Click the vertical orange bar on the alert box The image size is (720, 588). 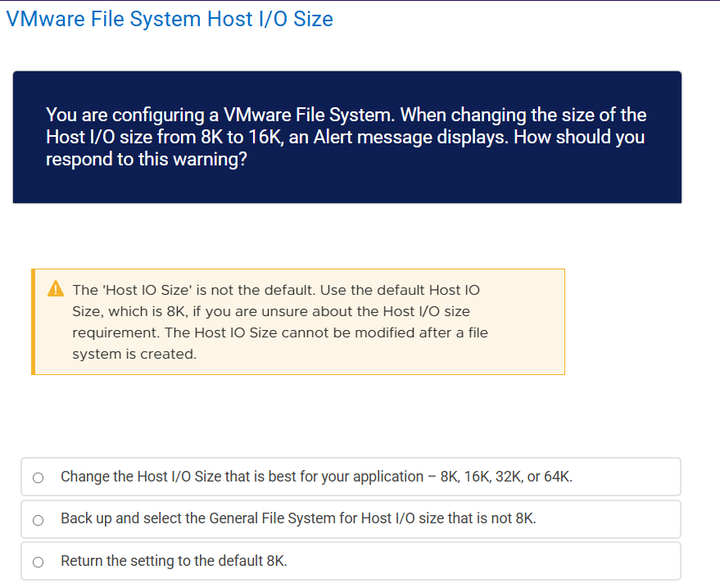34,321
